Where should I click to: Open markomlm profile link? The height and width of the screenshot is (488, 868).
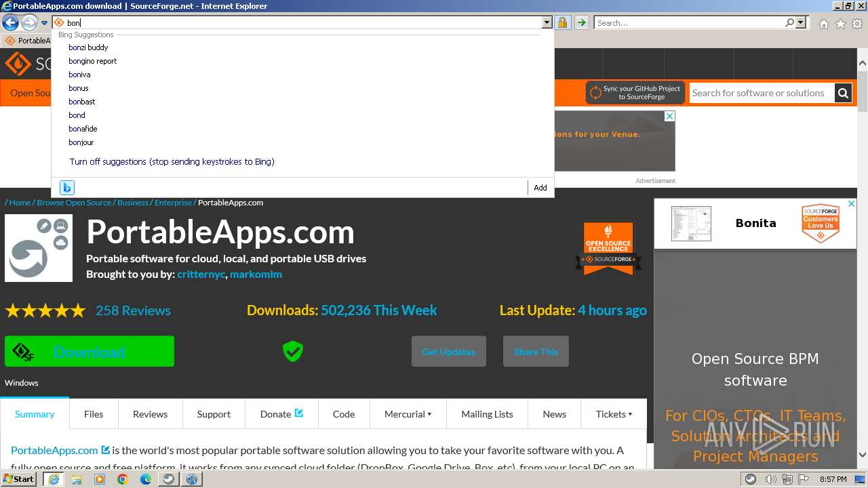[256, 274]
